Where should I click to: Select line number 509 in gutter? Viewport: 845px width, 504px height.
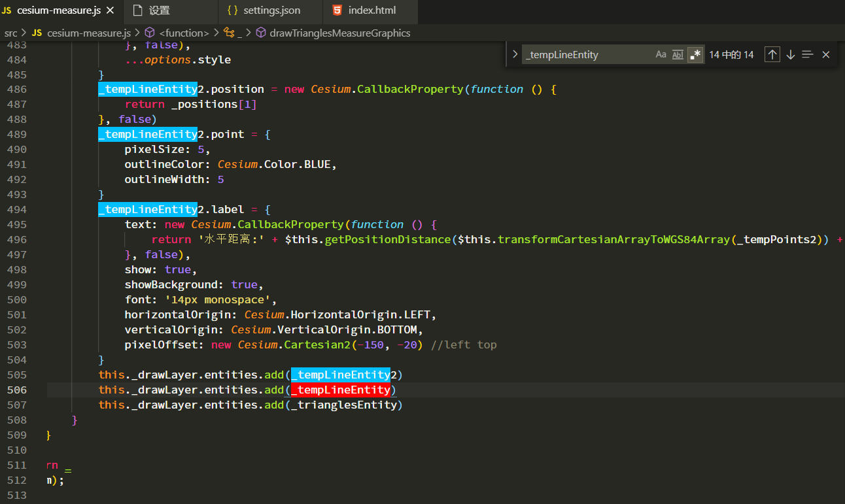coord(17,435)
